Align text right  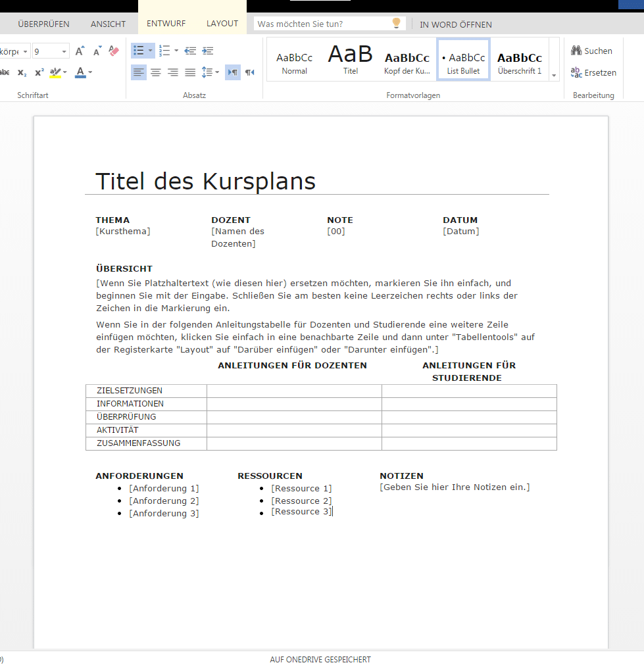173,72
